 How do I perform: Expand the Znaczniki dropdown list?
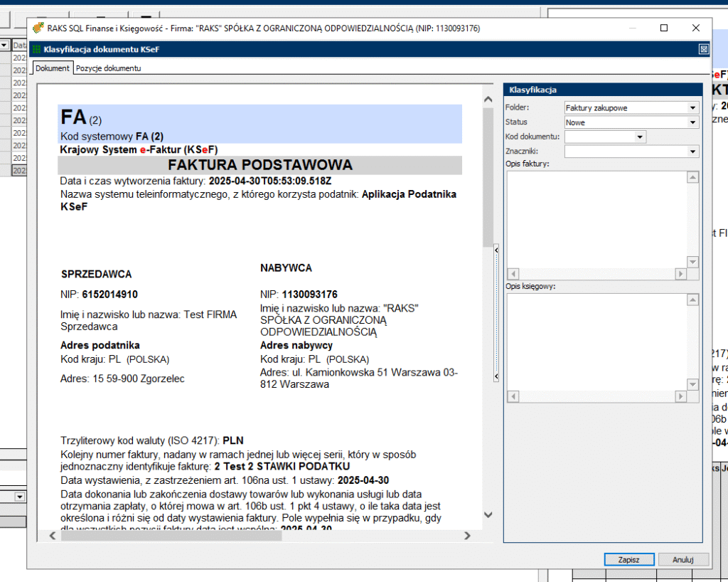coord(692,152)
